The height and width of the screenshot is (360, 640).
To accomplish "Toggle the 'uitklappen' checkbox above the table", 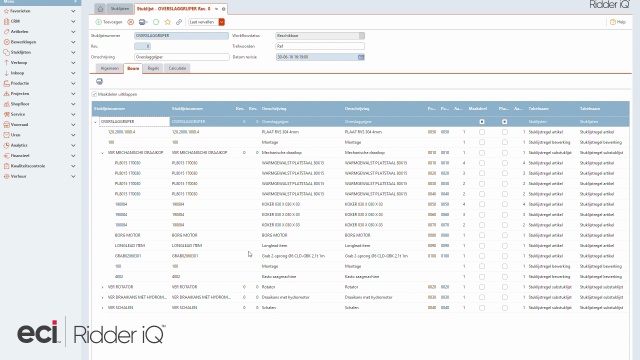I will point(94,94).
